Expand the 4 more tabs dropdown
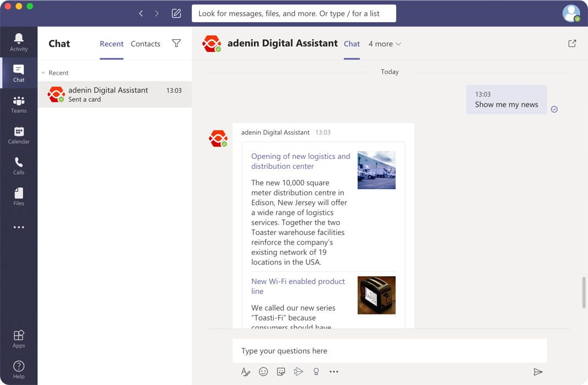Screen dimensions: 588x385 [385, 44]
